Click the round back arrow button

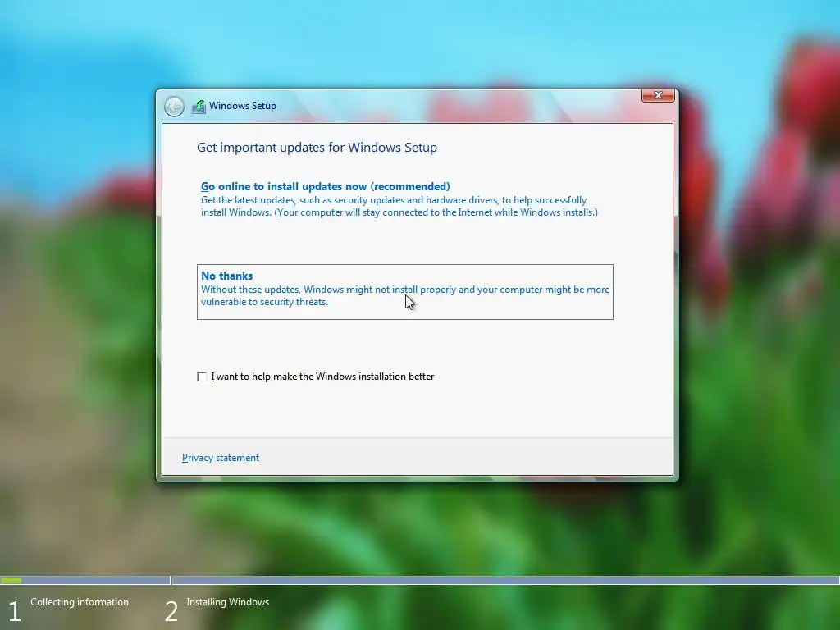tap(174, 106)
